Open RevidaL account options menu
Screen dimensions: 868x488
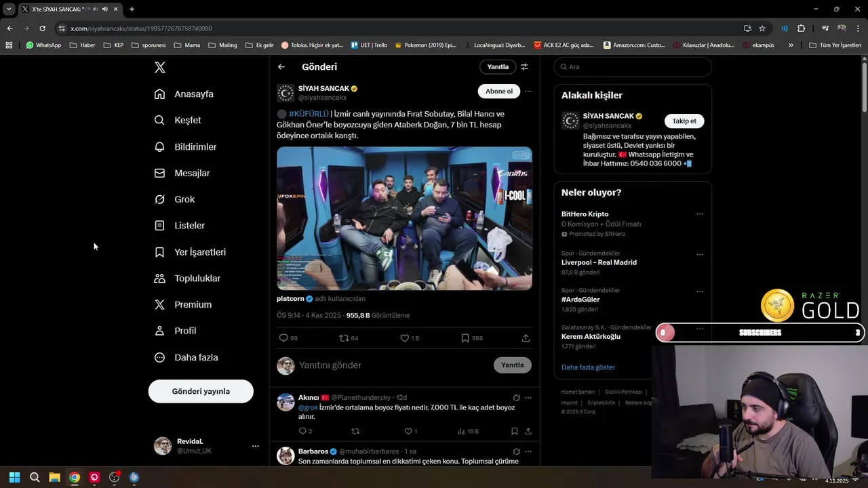click(x=256, y=446)
